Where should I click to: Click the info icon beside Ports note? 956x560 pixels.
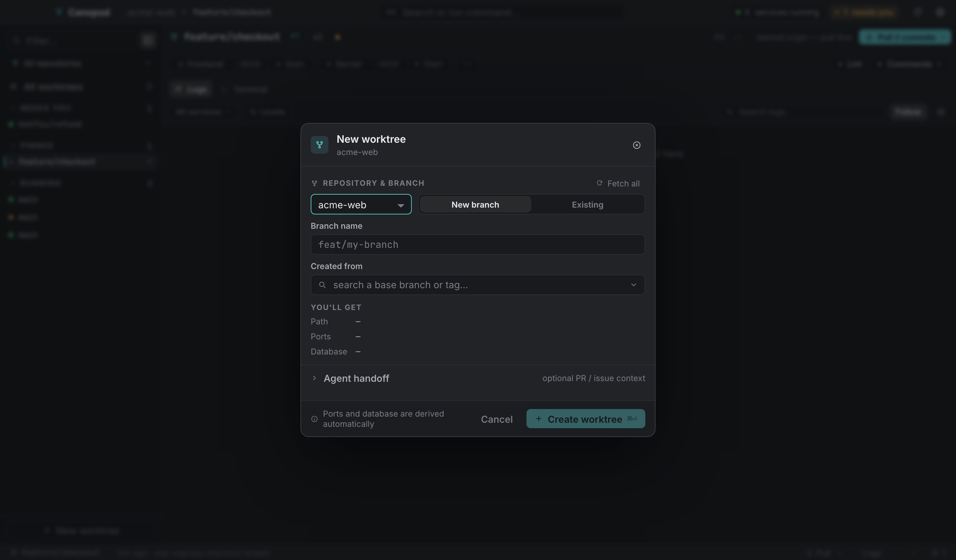click(x=314, y=419)
